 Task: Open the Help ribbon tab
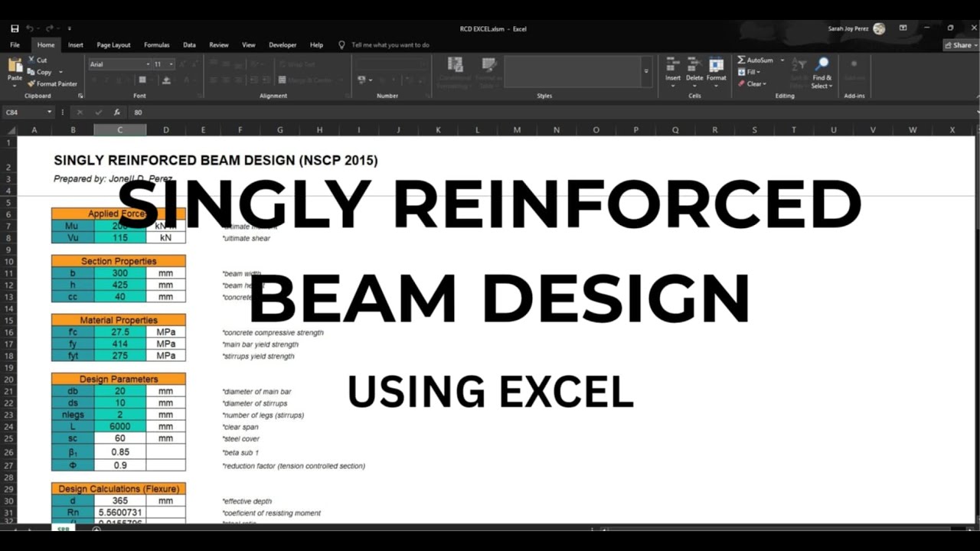316,45
